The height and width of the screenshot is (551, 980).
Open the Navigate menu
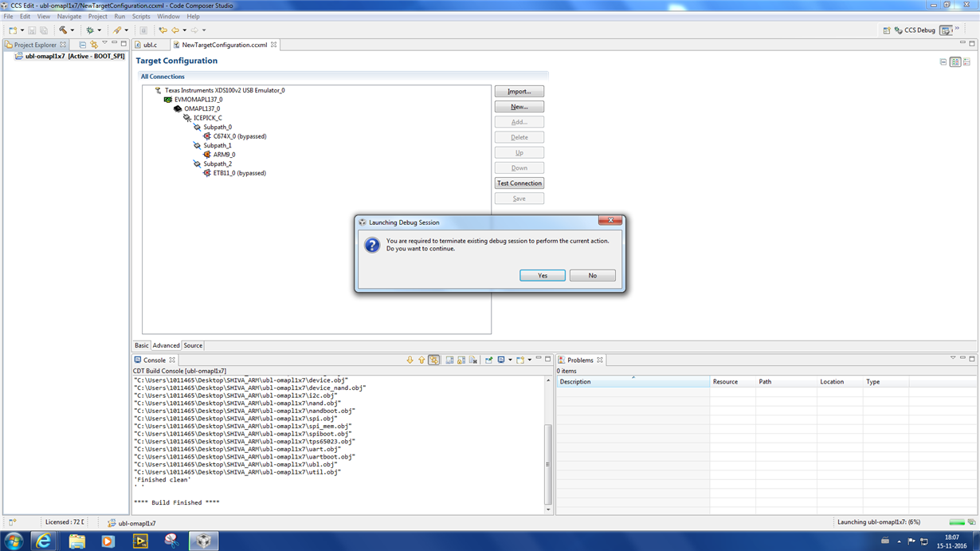69,16
